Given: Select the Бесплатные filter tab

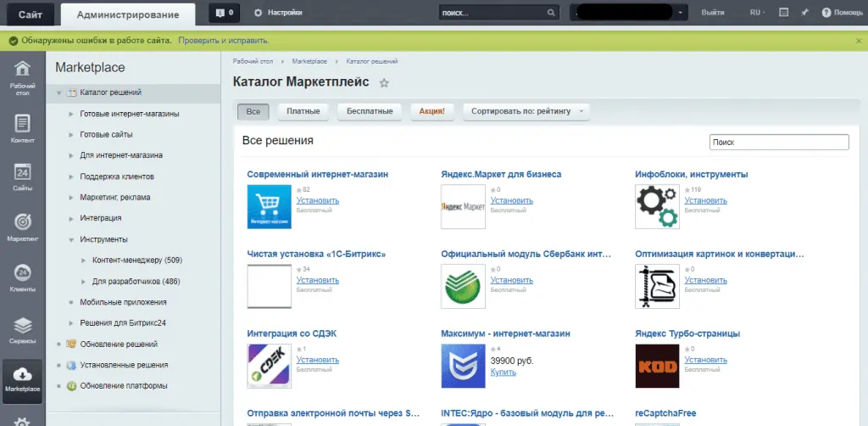Looking at the screenshot, I should click(x=370, y=111).
